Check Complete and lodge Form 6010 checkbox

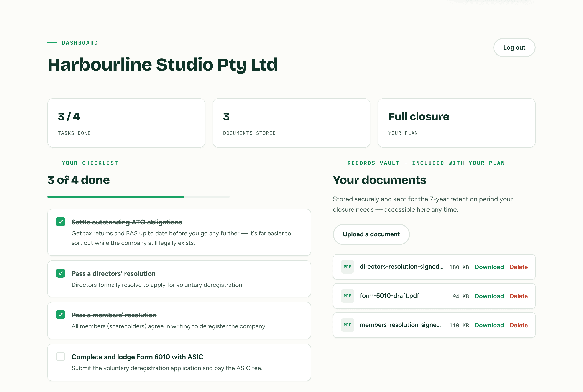point(61,356)
